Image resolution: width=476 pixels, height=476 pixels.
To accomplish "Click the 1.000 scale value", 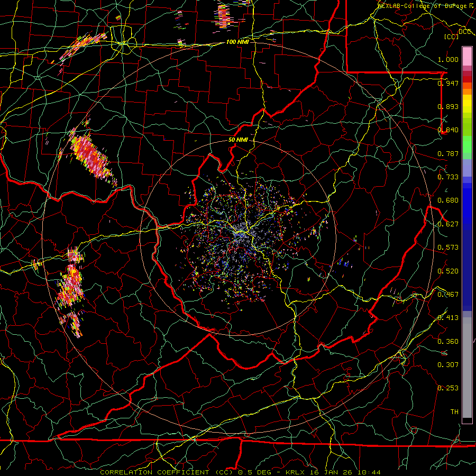I will click(x=448, y=59).
